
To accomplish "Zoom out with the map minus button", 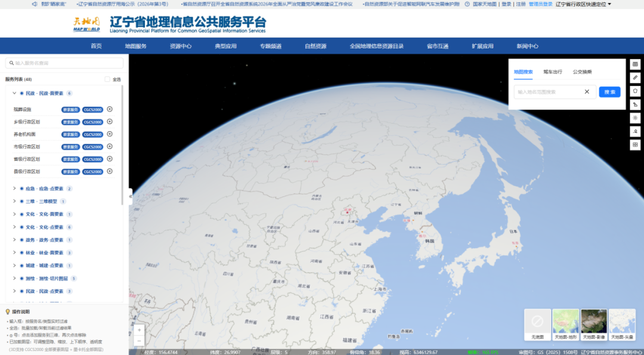I will (139, 341).
